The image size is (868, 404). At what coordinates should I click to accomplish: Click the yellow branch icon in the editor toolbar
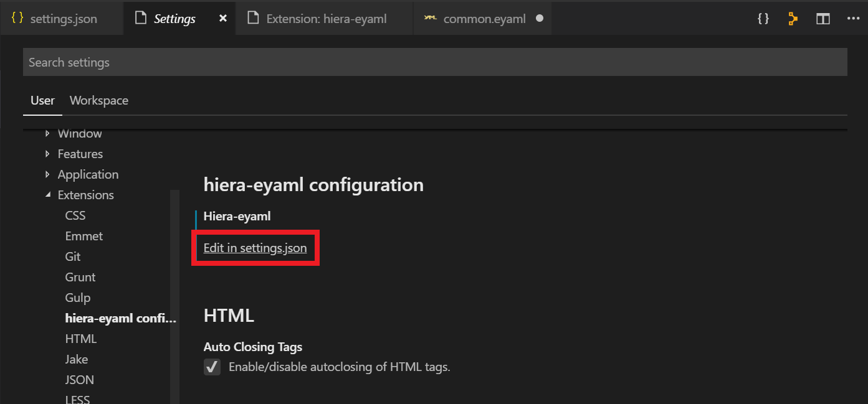[792, 18]
